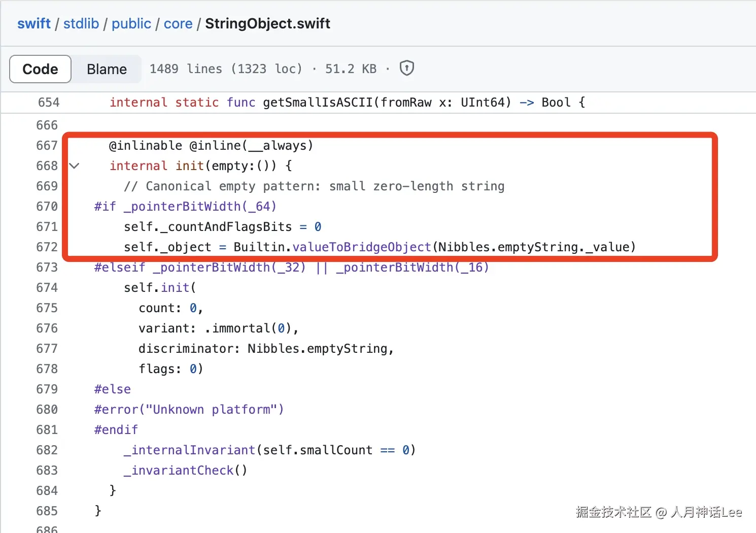The width and height of the screenshot is (756, 533).
Task: Click the security shield icon near file size
Action: click(x=406, y=68)
